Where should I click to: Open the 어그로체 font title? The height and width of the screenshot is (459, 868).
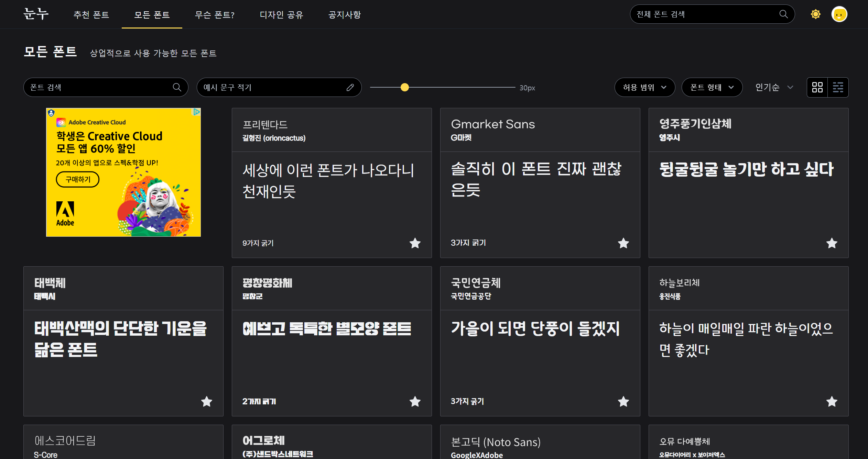point(263,440)
